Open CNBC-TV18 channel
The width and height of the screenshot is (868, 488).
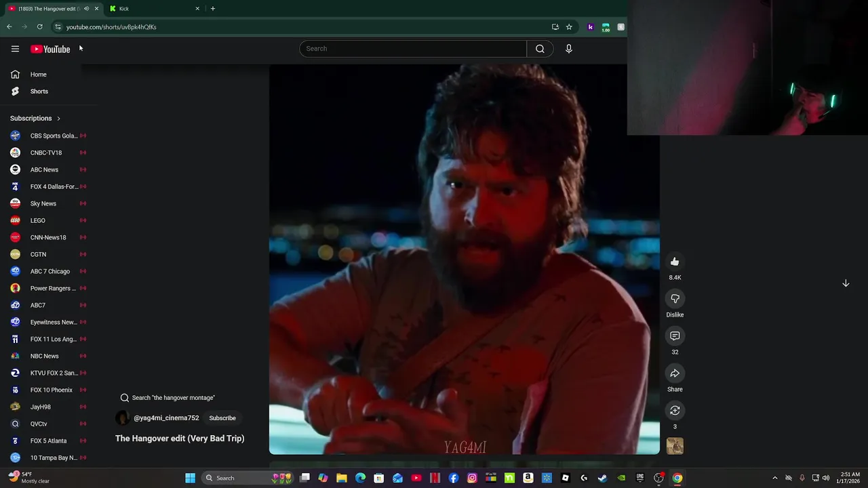[47, 152]
